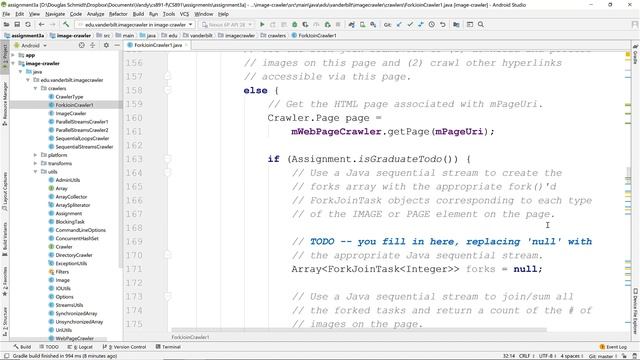Click the Debug bug icon in toolbar

(x=294, y=24)
